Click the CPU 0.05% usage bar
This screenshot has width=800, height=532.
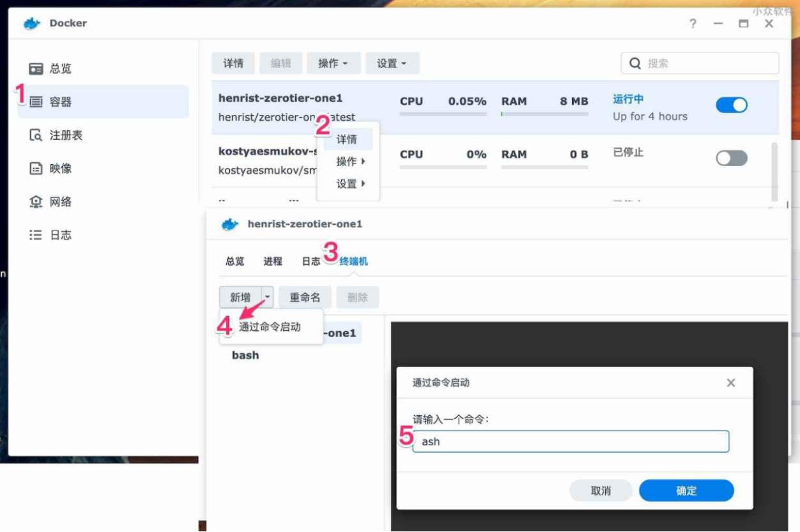443,114
